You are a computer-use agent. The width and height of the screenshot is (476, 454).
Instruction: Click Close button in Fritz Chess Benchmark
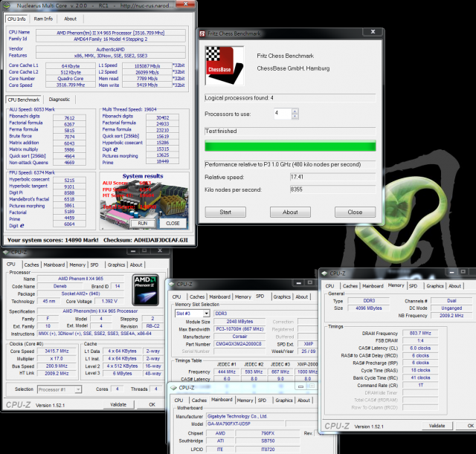tap(356, 212)
